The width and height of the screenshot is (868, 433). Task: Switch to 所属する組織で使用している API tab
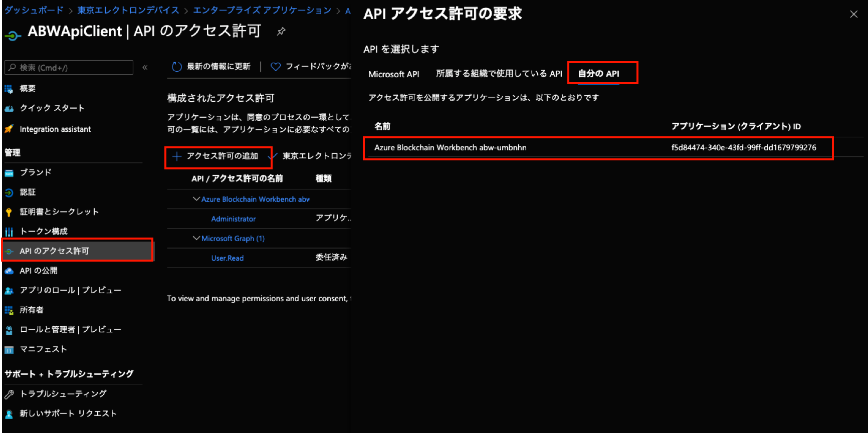(499, 74)
